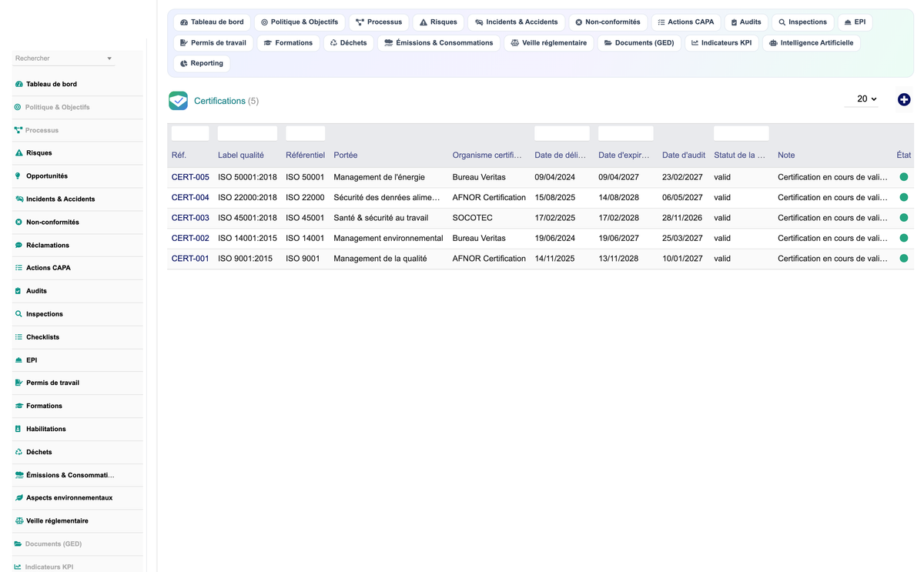The image size is (924, 572).
Task: Open the Documents (GED) top tab
Action: click(639, 43)
